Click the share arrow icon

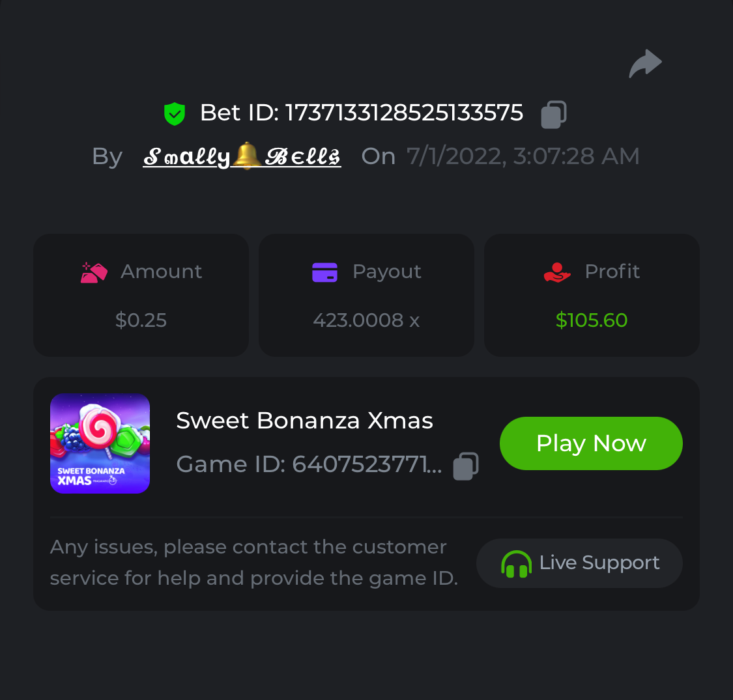(645, 64)
